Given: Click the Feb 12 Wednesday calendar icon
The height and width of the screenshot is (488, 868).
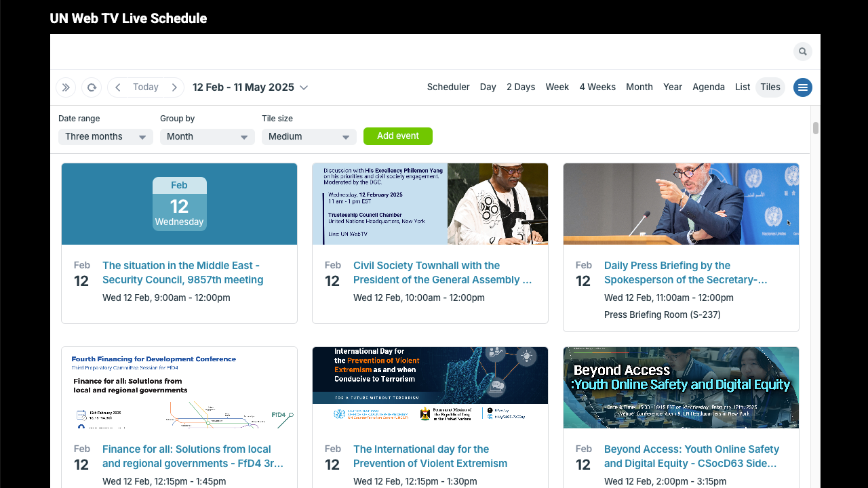Looking at the screenshot, I should click(x=179, y=204).
